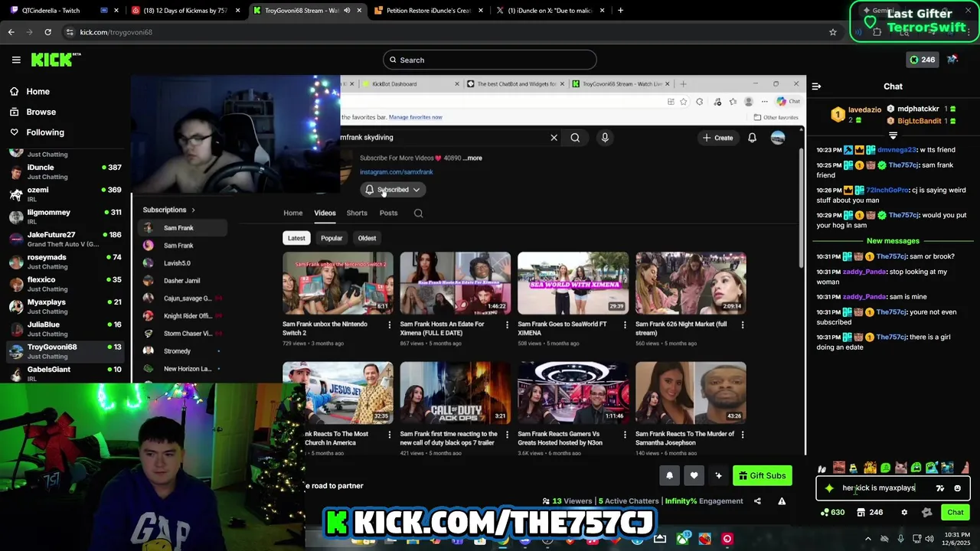The width and height of the screenshot is (980, 551).
Task: Open the Shorts tab on the YouTube channel
Action: point(357,213)
